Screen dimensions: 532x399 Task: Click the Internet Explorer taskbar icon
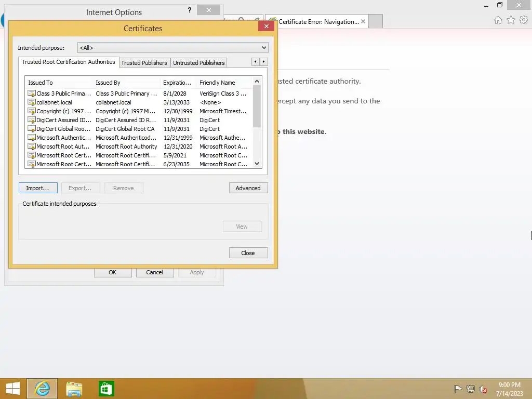(42, 389)
